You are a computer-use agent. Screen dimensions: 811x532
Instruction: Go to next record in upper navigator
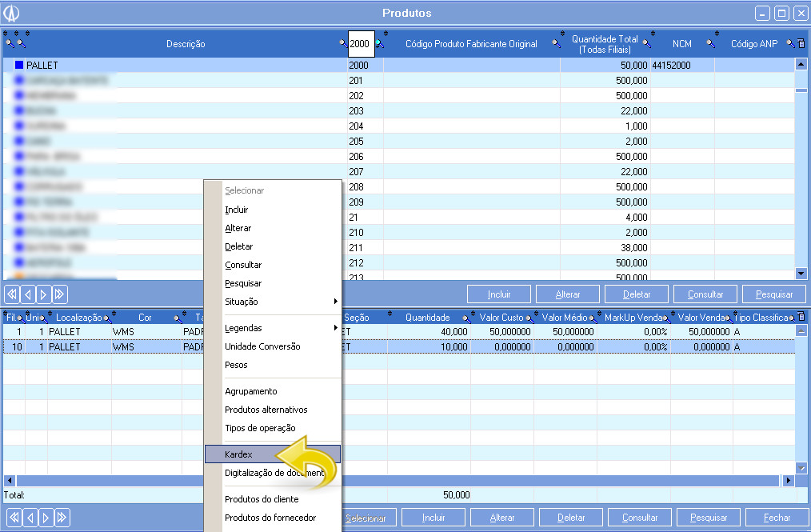click(x=44, y=294)
